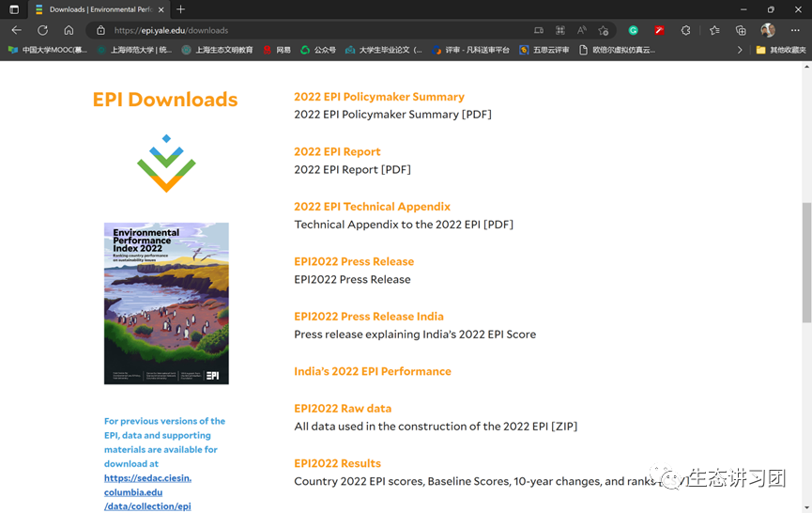Open the 上海生态文明教育 bookmark
The image size is (812, 513).
pyautogui.click(x=218, y=50)
